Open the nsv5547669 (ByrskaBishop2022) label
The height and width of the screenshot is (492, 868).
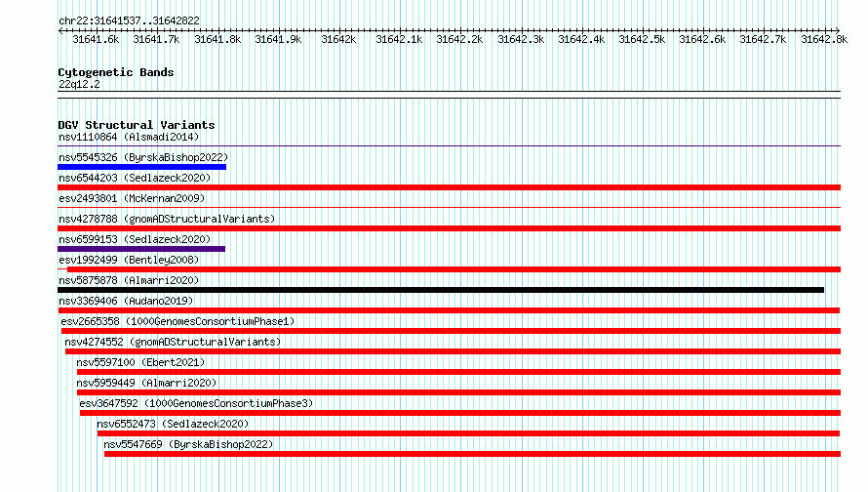[x=188, y=444]
